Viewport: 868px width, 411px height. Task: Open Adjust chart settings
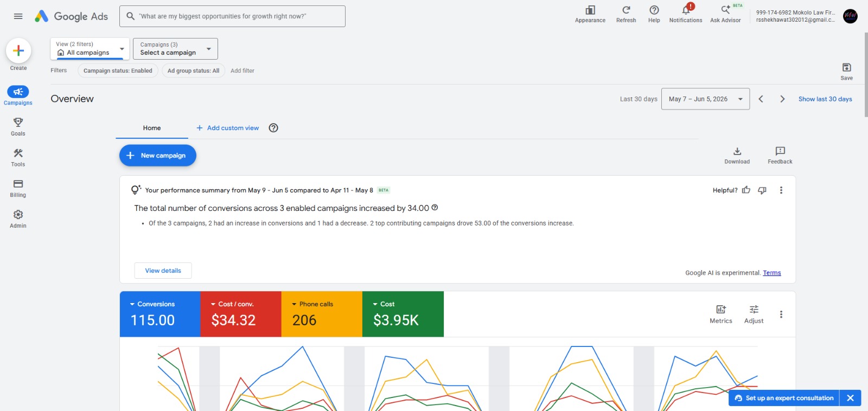[754, 314]
